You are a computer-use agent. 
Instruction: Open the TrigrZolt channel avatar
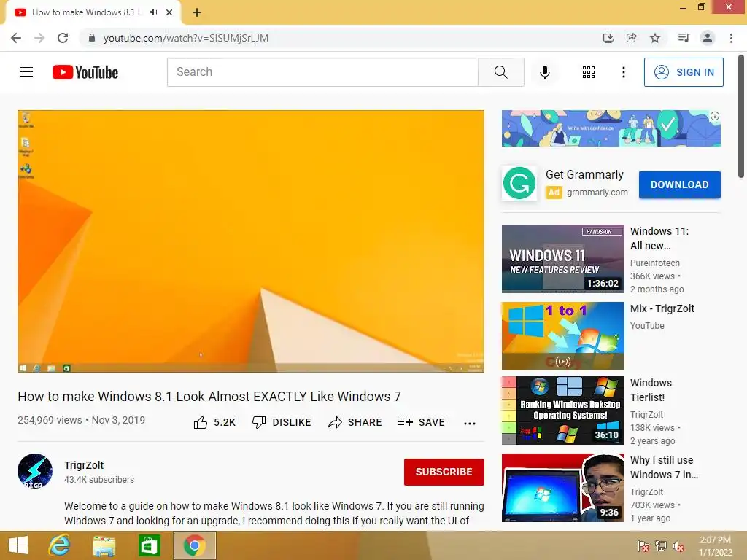(35, 472)
